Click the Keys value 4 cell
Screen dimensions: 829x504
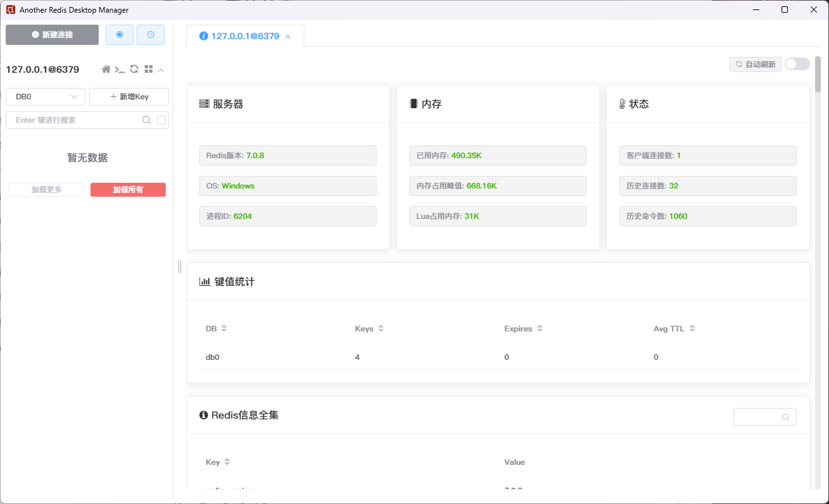click(358, 357)
